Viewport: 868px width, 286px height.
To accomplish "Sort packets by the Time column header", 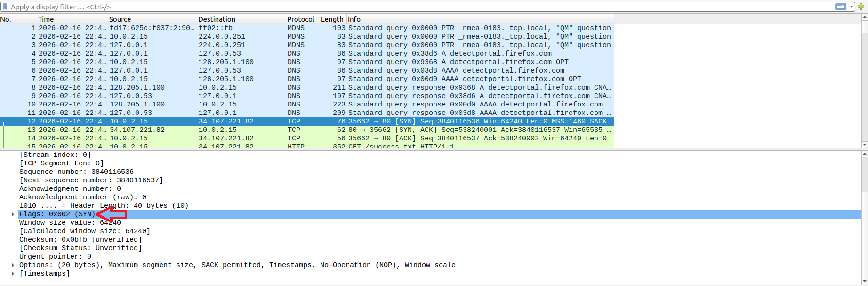I will pos(72,19).
